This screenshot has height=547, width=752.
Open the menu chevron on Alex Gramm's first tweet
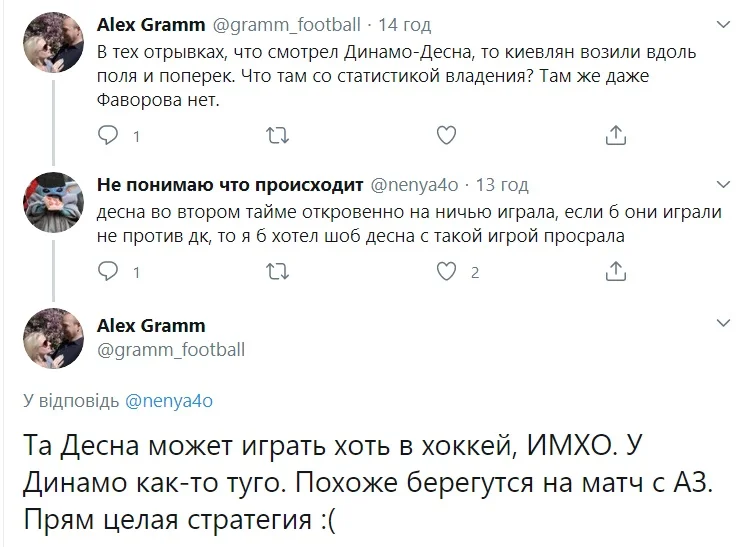[x=723, y=20]
